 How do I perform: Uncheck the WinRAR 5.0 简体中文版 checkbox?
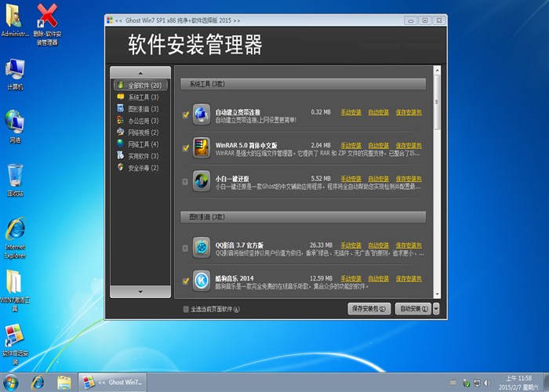click(x=186, y=147)
